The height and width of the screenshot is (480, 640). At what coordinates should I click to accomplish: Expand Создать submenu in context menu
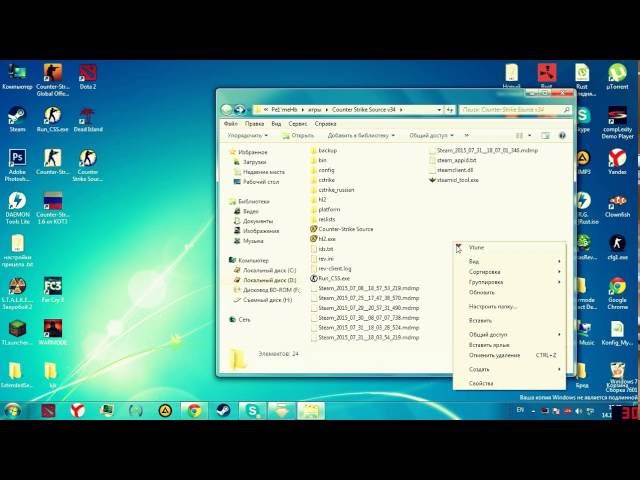pos(509,369)
